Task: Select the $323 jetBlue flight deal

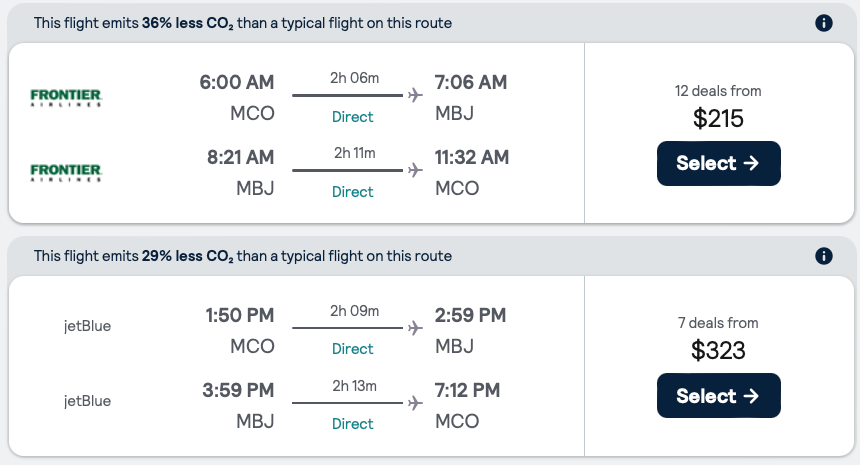Action: point(718,396)
